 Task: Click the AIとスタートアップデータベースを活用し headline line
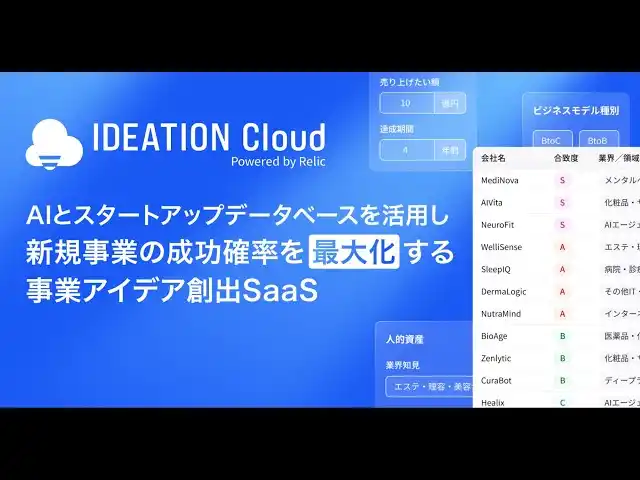tap(238, 214)
